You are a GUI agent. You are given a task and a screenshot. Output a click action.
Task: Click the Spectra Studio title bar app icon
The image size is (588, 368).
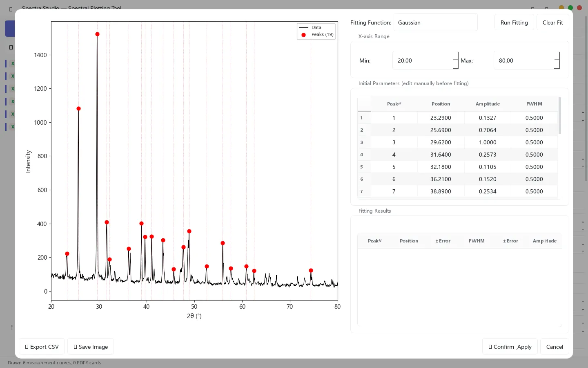(11, 9)
